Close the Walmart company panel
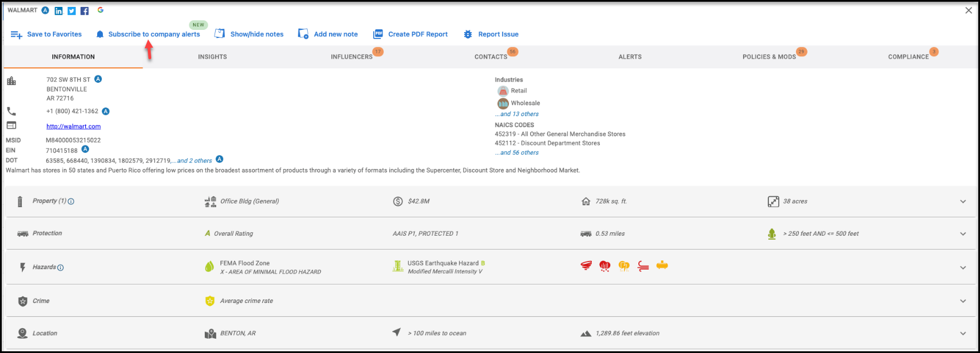The height and width of the screenshot is (353, 980). pos(968,10)
